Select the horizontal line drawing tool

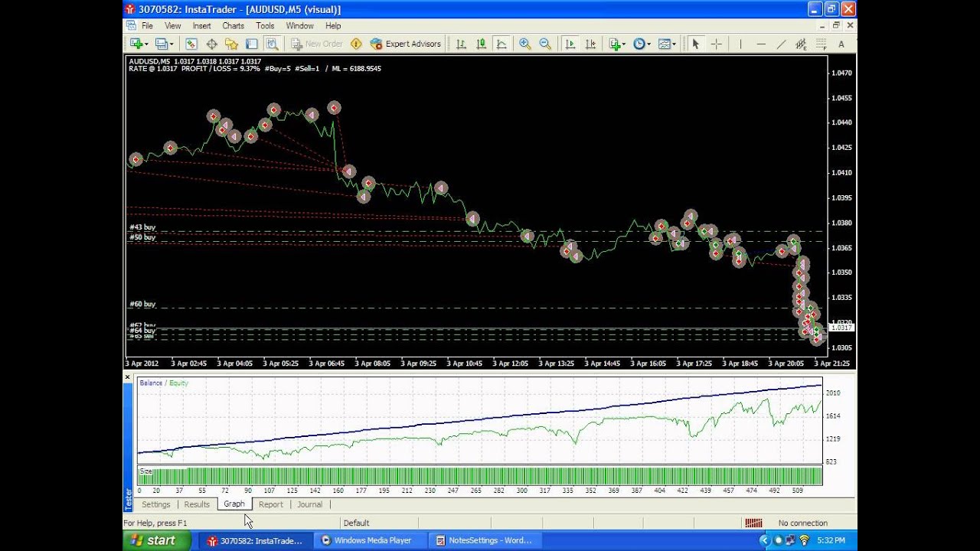click(761, 44)
